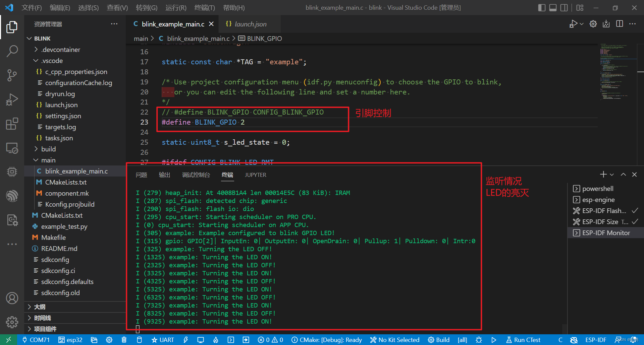
Task: Click the CMake launch play icon in status bar
Action: (x=494, y=340)
